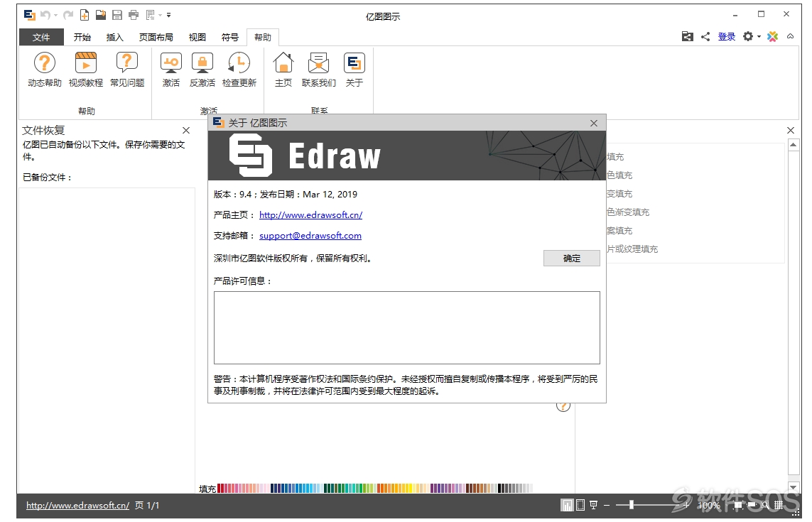Open the edrawsoft.cn link in status bar

pos(77,506)
